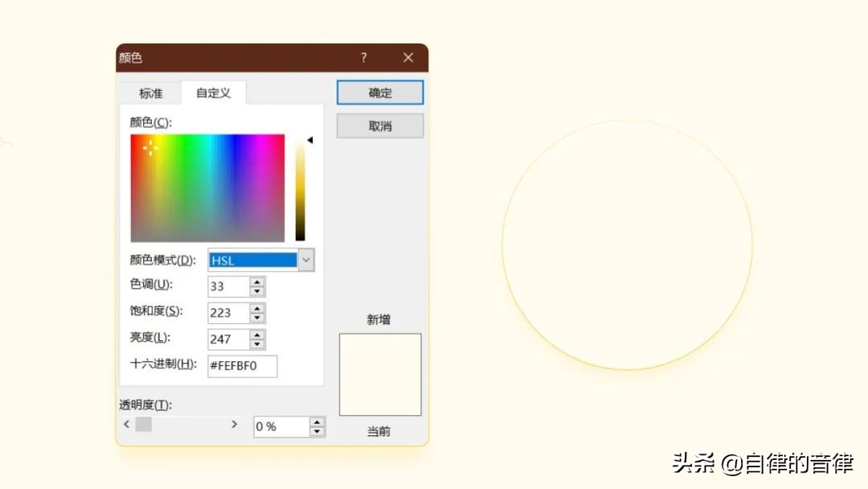The image size is (868, 489).
Task: Click the 颜色(C): label
Action: tap(150, 122)
